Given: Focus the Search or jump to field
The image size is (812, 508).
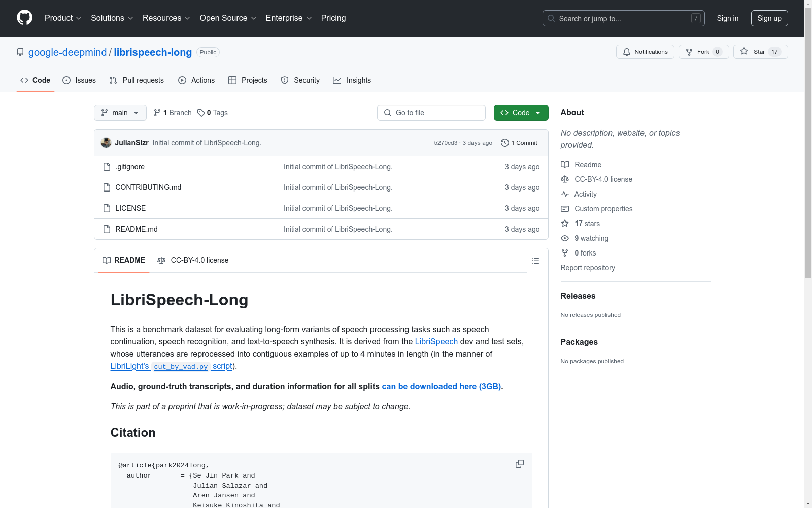Looking at the screenshot, I should pyautogui.click(x=624, y=18).
